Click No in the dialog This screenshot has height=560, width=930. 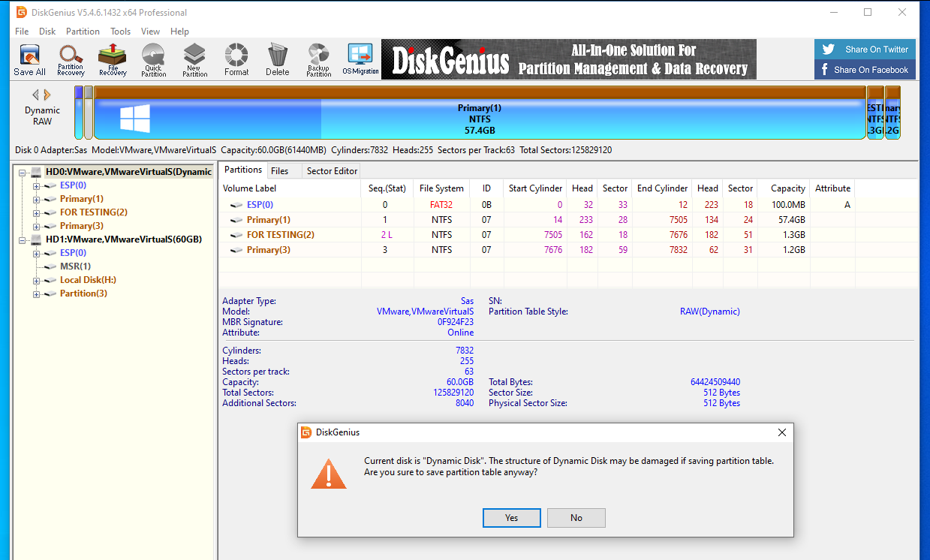pos(576,517)
